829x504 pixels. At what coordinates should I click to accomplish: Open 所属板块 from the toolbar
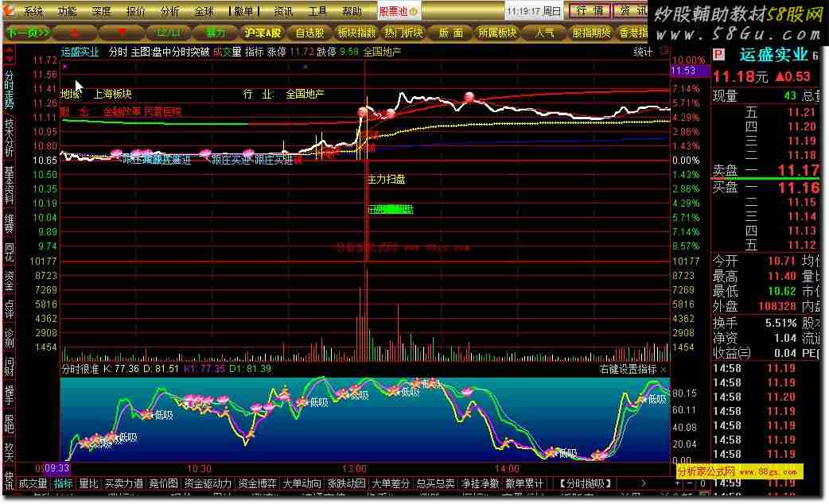[497, 33]
